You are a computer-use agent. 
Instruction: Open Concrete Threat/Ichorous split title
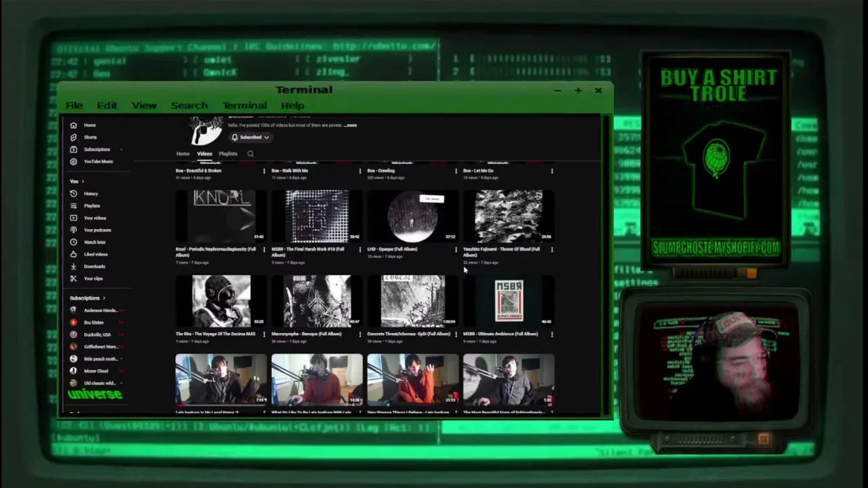(408, 334)
